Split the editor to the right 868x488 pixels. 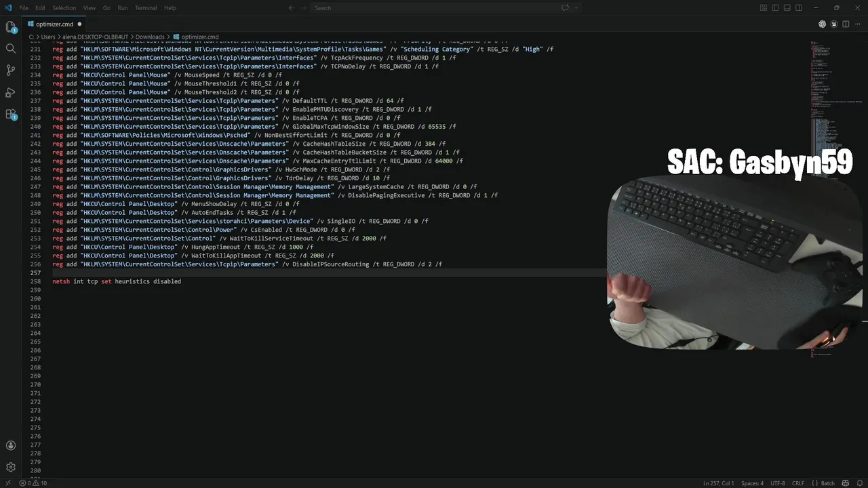846,24
